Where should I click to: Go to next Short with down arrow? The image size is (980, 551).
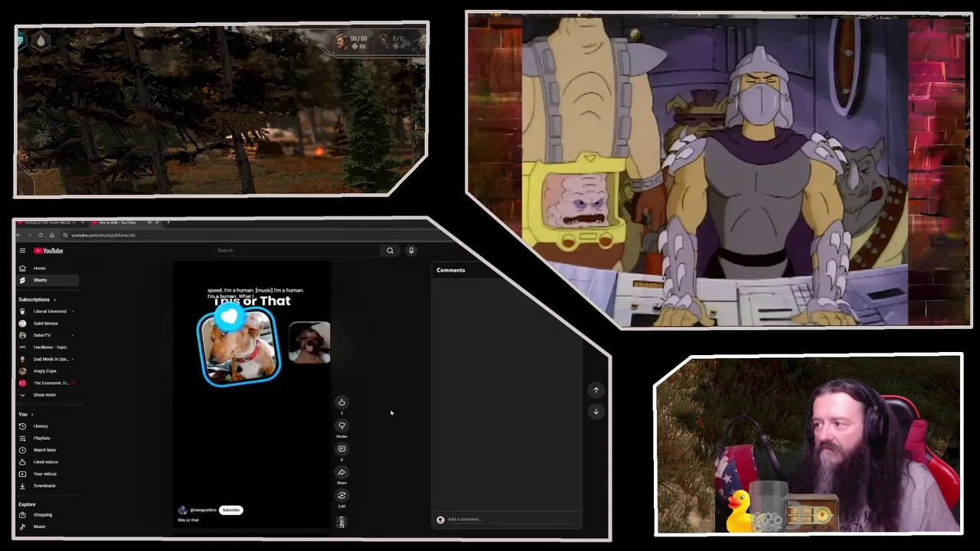point(596,412)
